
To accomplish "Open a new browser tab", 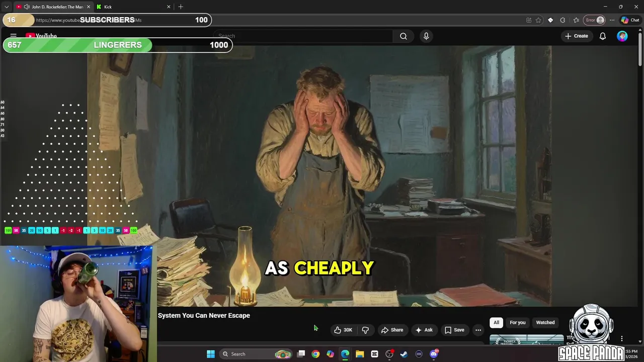I will pos(181,7).
